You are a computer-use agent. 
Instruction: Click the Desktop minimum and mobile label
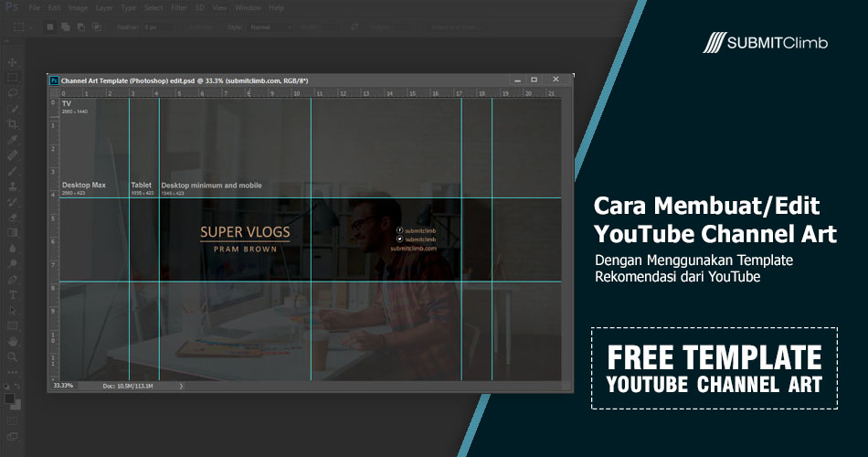[x=211, y=186]
